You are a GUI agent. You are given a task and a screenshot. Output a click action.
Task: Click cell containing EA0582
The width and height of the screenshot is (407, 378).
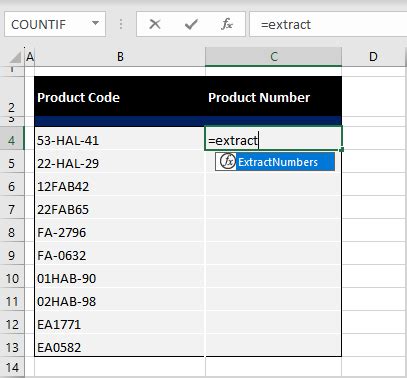point(119,347)
